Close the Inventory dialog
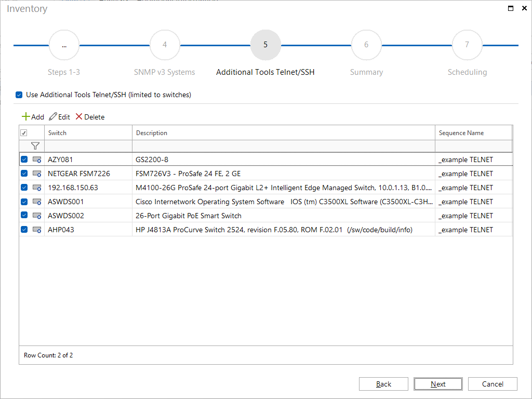This screenshot has width=532, height=399. 524,8
